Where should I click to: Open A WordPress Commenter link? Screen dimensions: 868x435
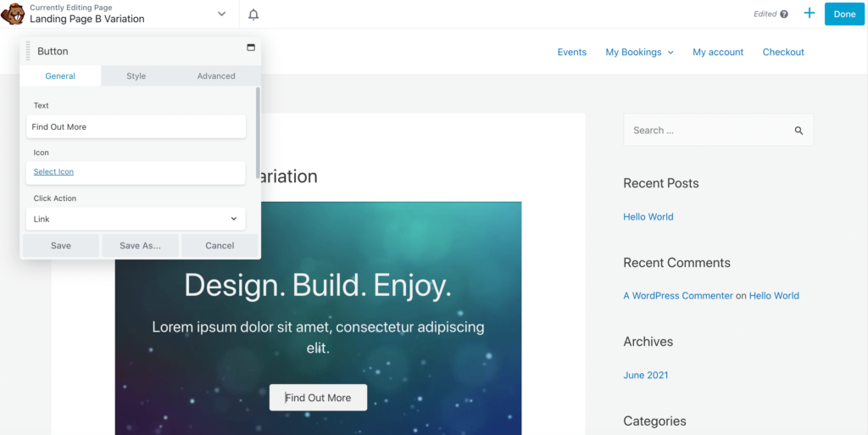(678, 296)
